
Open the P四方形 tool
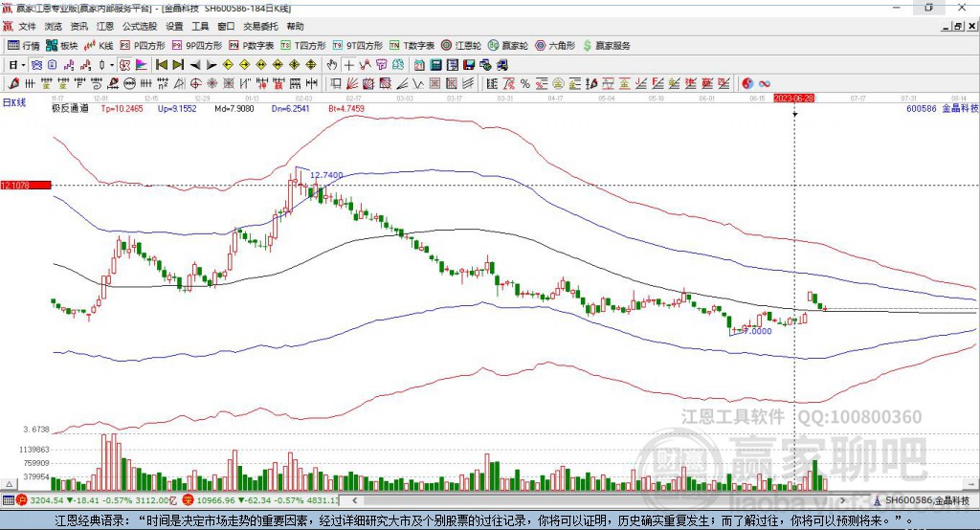[x=143, y=46]
